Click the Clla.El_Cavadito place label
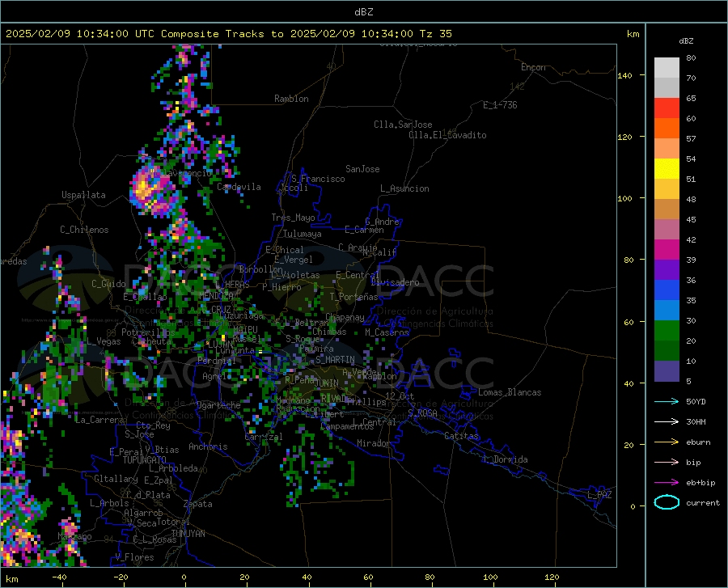This screenshot has height=588, width=728. [447, 135]
